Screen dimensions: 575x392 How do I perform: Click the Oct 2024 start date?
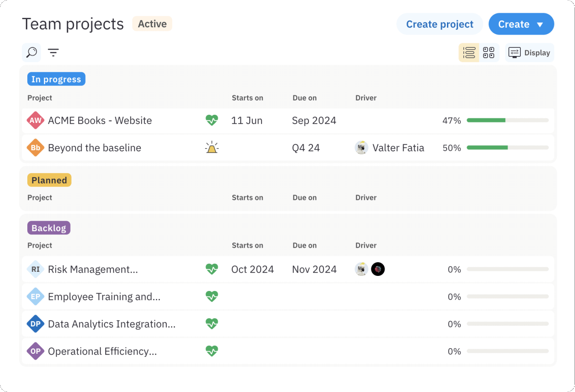252,270
